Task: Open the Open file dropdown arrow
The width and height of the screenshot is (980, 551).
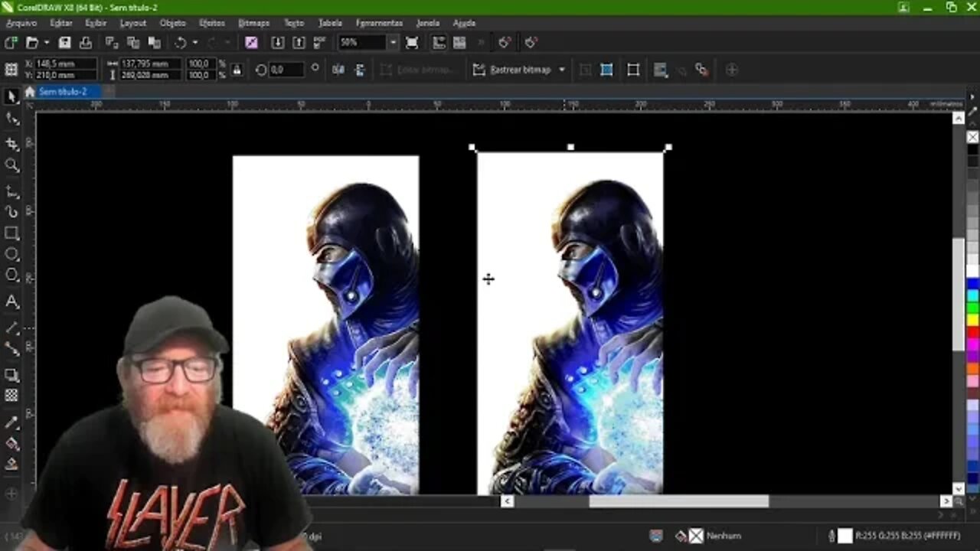Action: click(x=47, y=43)
